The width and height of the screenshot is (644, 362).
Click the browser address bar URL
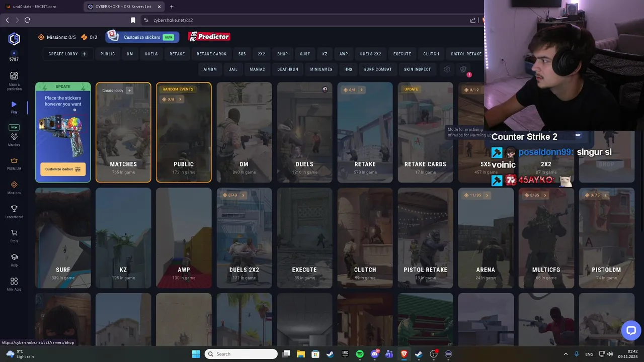click(x=173, y=20)
